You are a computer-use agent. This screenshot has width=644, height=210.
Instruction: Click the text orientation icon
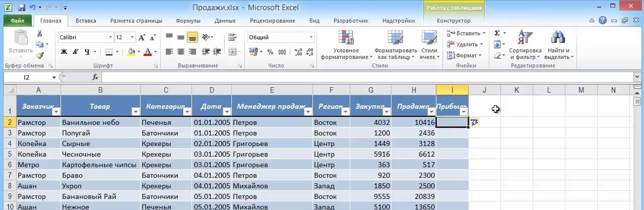point(206,37)
